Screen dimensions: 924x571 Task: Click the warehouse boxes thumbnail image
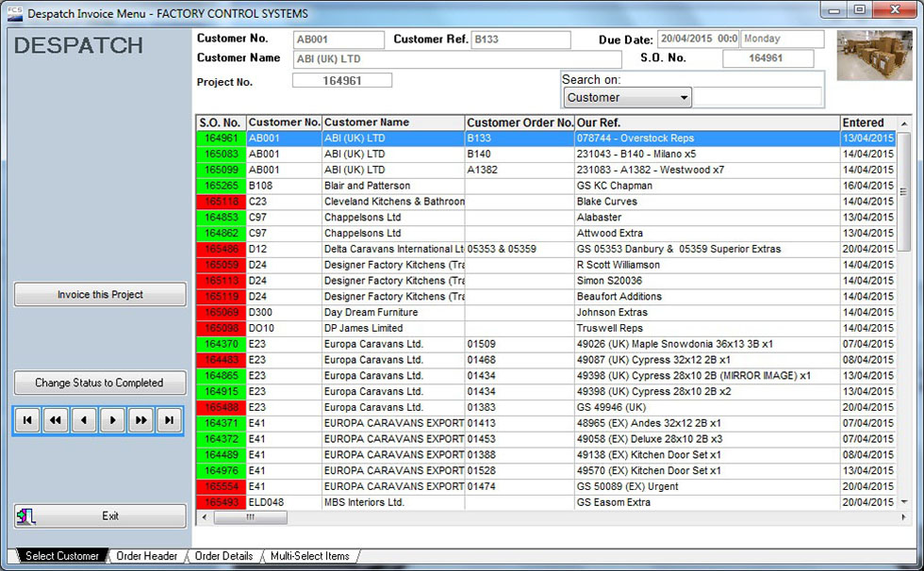coord(876,57)
